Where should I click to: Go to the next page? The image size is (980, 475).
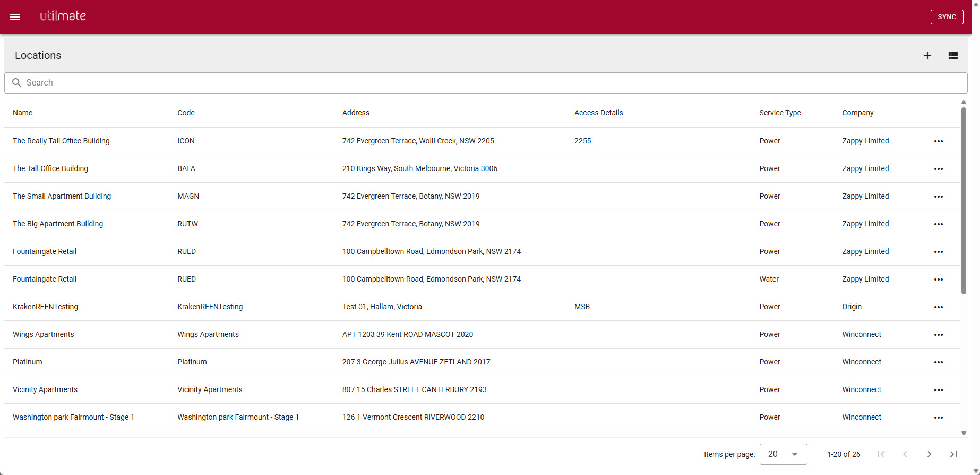pos(929,454)
